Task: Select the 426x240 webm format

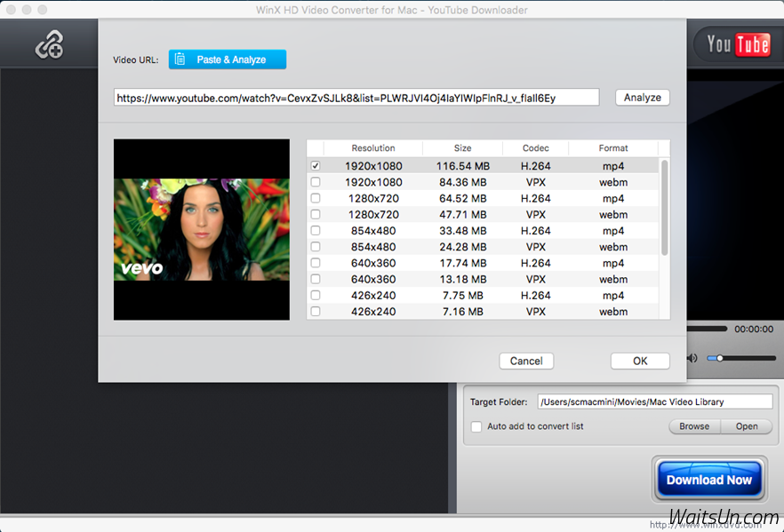Action: (x=316, y=312)
